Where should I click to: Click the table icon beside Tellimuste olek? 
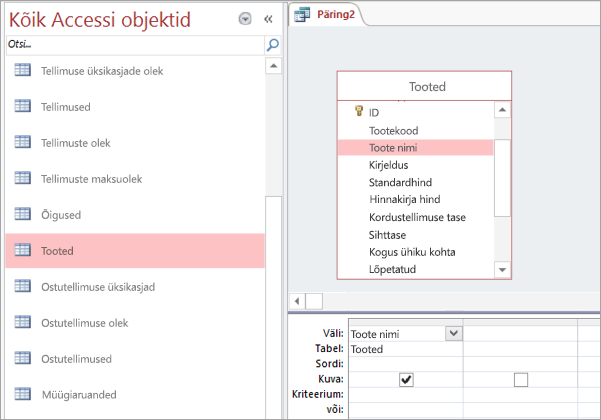[23, 142]
